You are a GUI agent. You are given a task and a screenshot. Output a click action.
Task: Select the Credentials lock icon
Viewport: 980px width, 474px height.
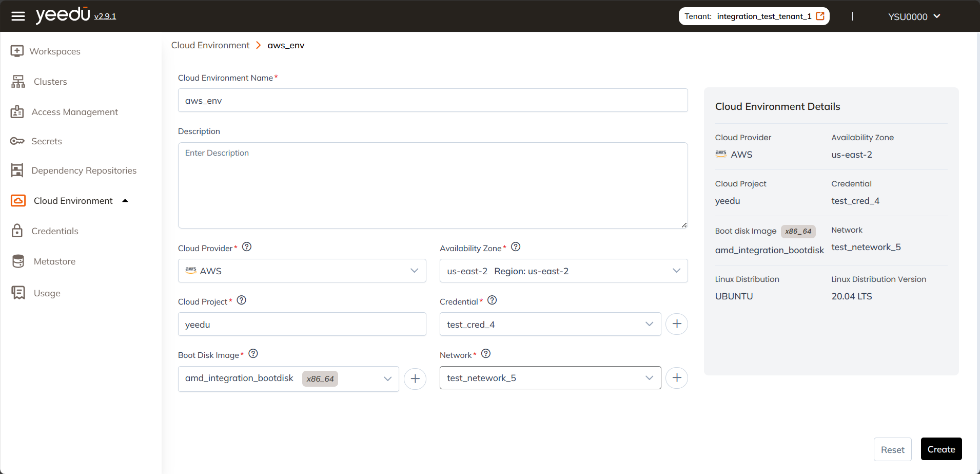click(18, 231)
